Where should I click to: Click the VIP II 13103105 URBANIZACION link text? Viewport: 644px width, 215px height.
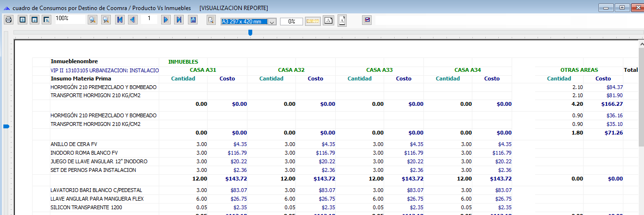click(x=105, y=70)
